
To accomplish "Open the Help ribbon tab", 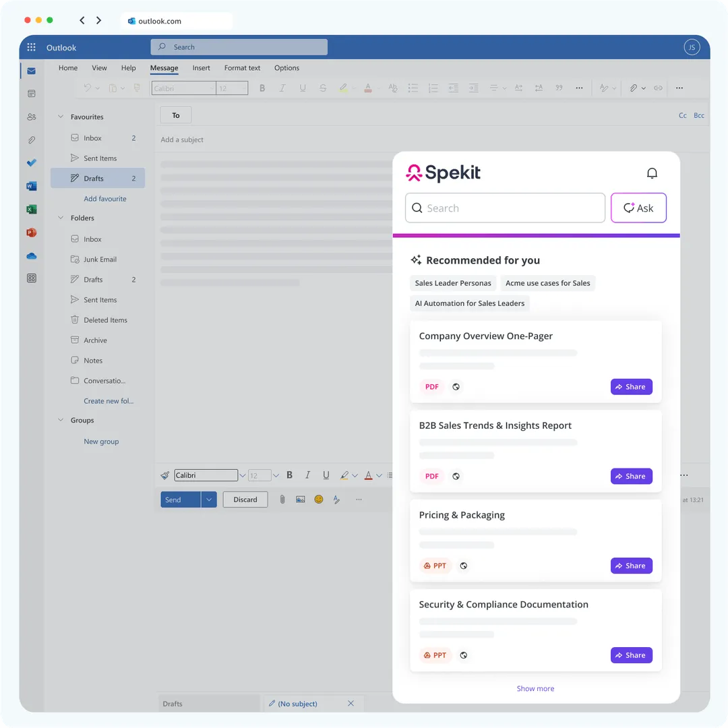I will (x=129, y=68).
